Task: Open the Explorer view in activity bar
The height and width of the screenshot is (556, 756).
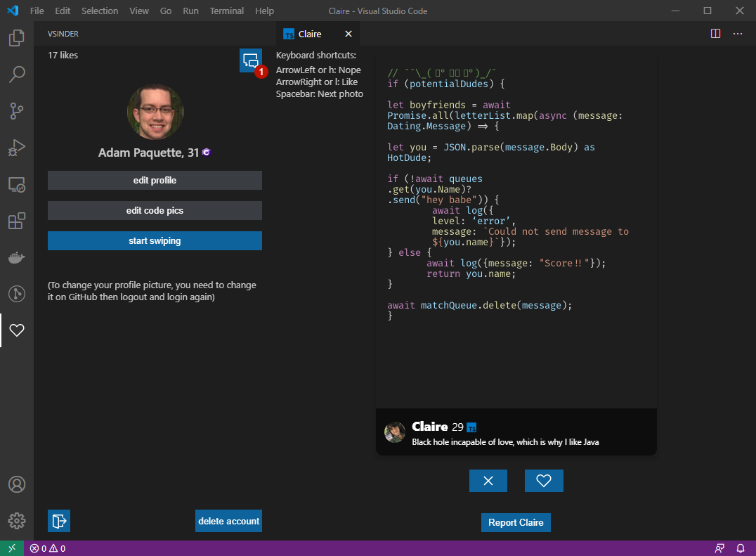Action: coord(17,37)
